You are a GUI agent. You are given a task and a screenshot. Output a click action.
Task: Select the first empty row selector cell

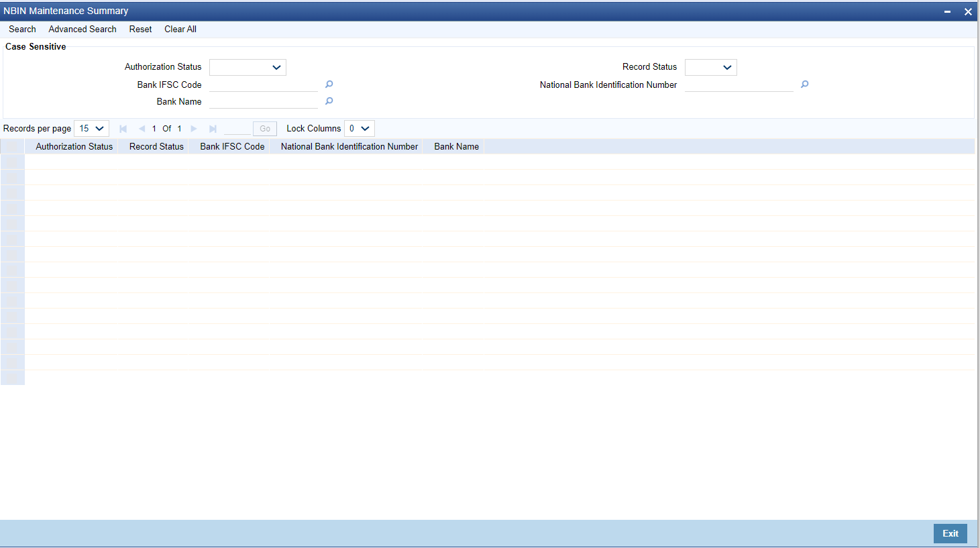(13, 162)
